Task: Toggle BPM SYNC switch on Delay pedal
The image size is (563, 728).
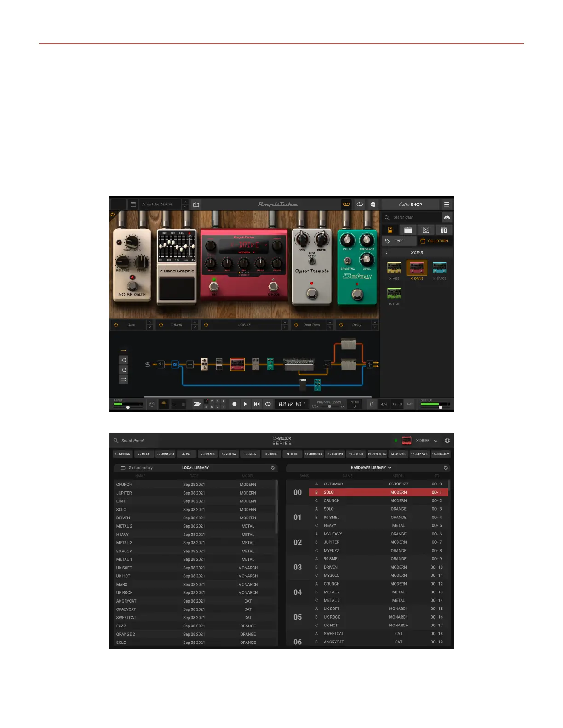Action: pyautogui.click(x=348, y=261)
